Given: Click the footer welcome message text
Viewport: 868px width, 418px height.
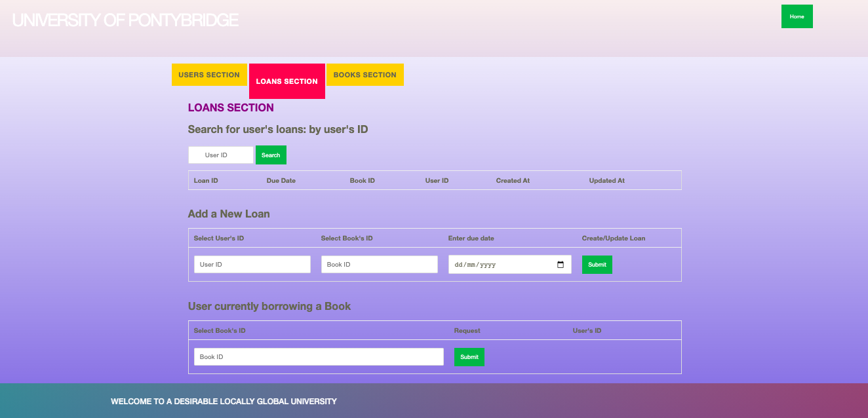Looking at the screenshot, I should pos(224,400).
